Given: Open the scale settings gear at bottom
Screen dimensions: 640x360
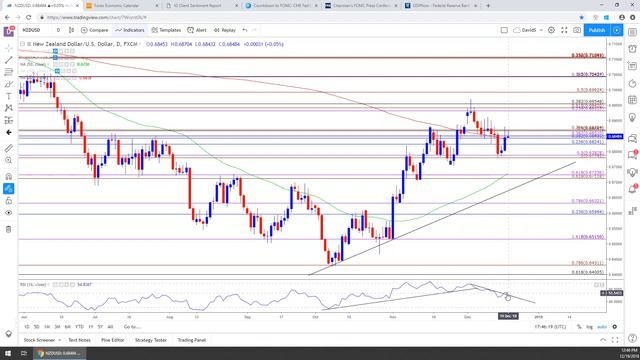Looking at the screenshot, I should click(x=615, y=327).
